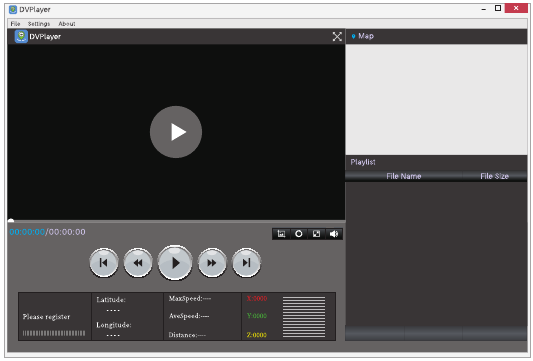Take a snapshot with the screenshot icon
This screenshot has height=361, width=533.
pyautogui.click(x=281, y=234)
